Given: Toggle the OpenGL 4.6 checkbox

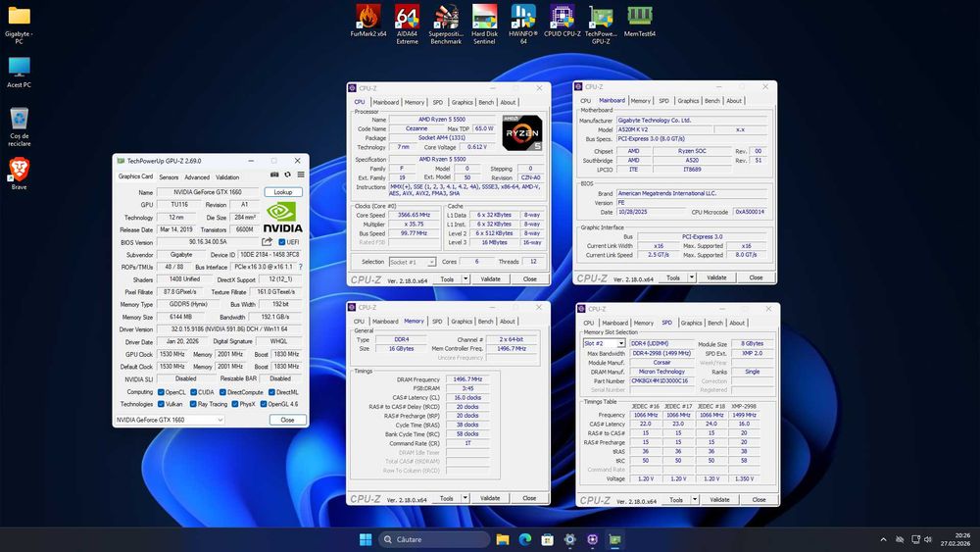Looking at the screenshot, I should pyautogui.click(x=264, y=405).
